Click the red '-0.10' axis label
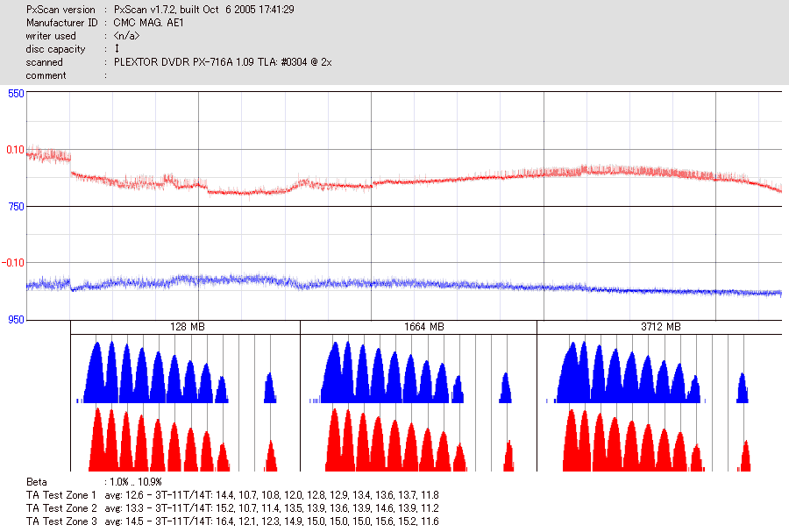789x532 pixels. click(x=13, y=262)
